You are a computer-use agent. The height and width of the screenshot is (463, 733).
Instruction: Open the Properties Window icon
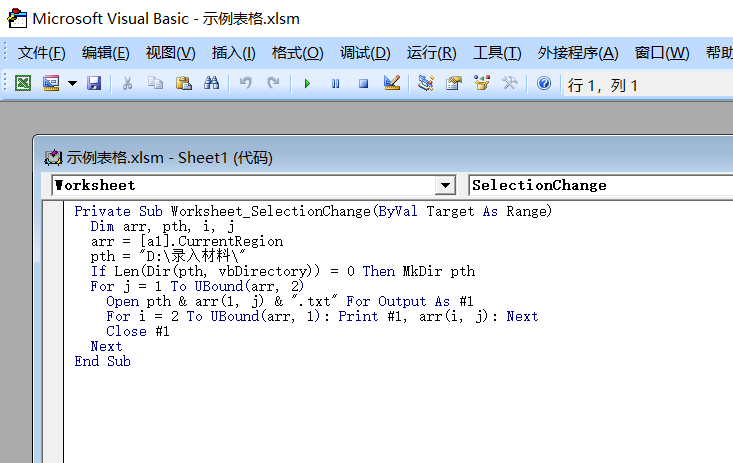(x=454, y=84)
